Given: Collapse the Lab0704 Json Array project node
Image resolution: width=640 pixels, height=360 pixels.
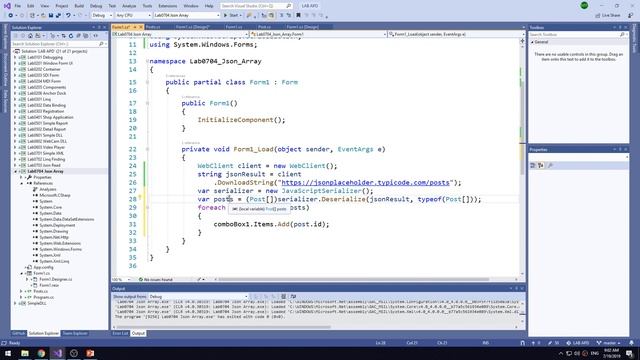Looking at the screenshot, I should coord(16,171).
